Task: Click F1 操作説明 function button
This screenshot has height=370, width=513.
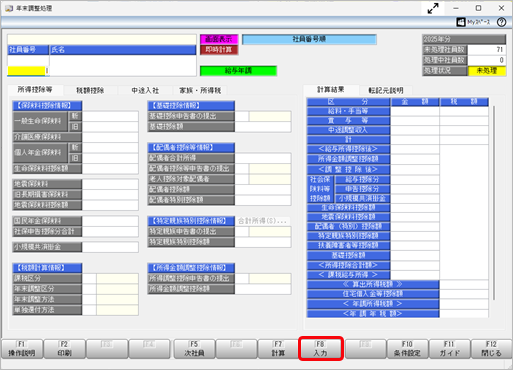Action: pos(22,349)
